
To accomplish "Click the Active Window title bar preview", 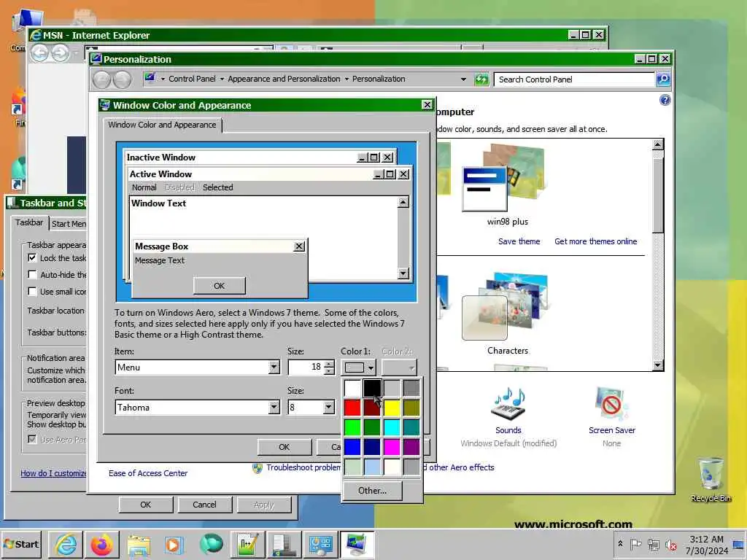I will click(x=269, y=174).
